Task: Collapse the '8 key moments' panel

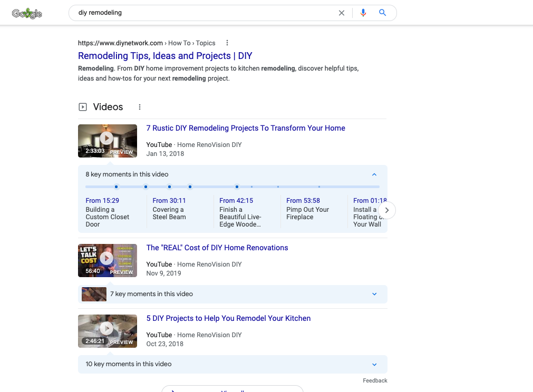Action: 374,174
